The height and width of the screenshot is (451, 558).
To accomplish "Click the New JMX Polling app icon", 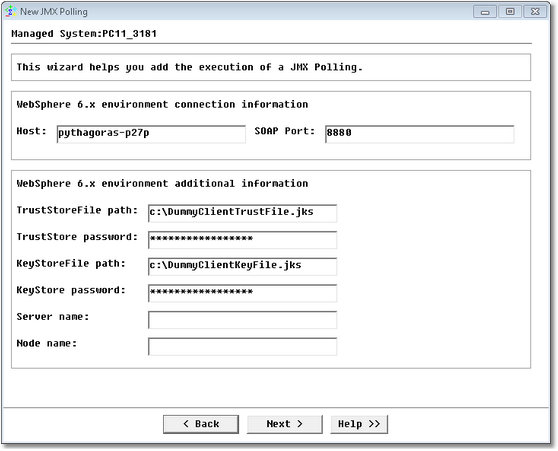I will pyautogui.click(x=11, y=11).
